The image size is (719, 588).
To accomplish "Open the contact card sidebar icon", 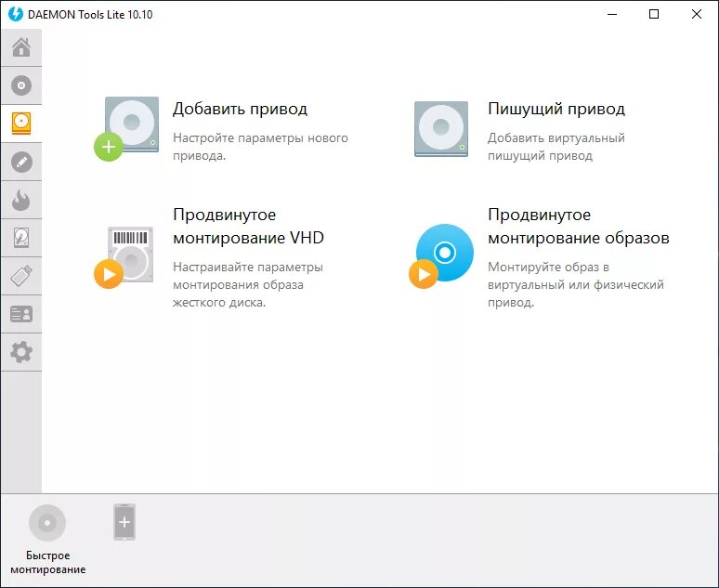I will [21, 314].
